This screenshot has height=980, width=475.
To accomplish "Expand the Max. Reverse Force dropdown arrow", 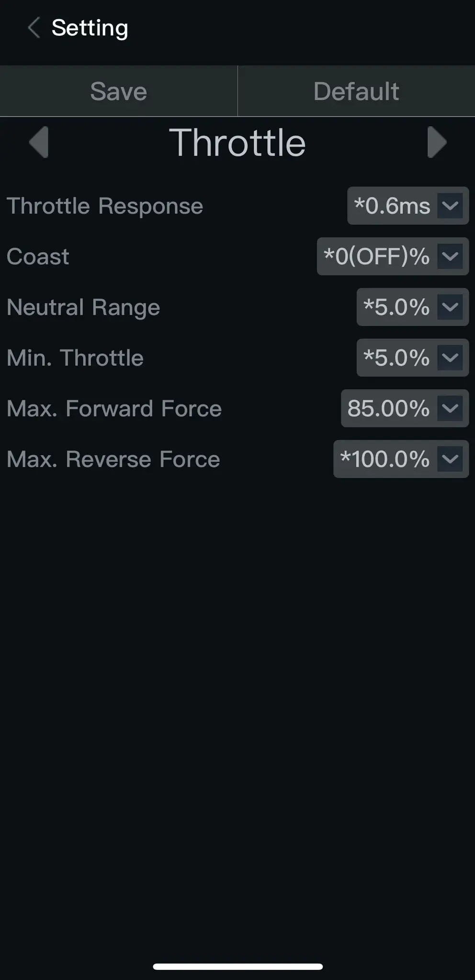I will click(450, 459).
